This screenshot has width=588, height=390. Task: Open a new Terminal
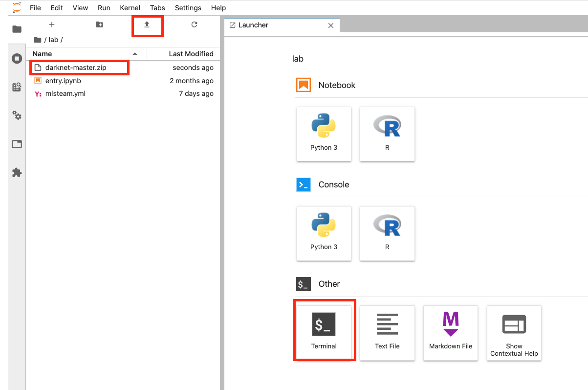click(x=324, y=333)
